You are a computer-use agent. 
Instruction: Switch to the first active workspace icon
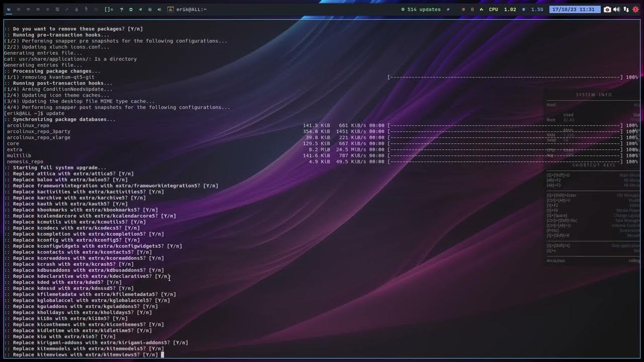[x=9, y=9]
